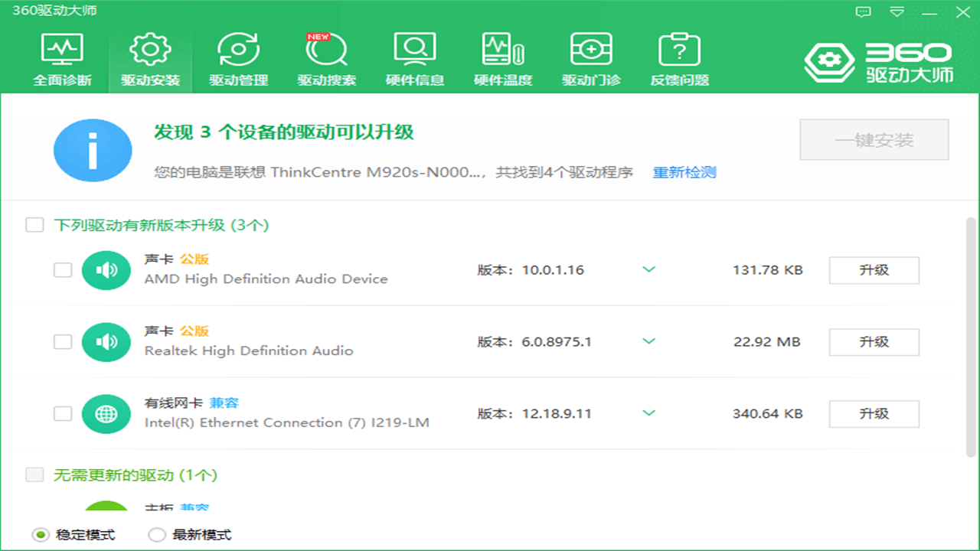
Task: Click the 重新检测 link
Action: coord(684,172)
